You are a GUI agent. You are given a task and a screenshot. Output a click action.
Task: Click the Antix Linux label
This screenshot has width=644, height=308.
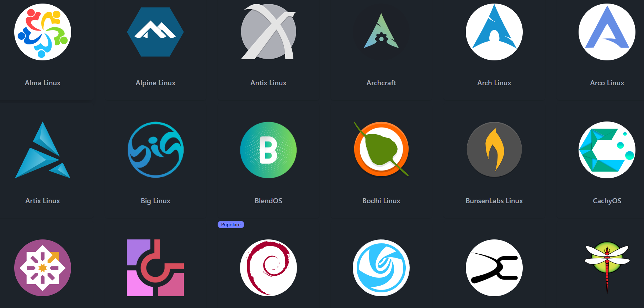268,83
